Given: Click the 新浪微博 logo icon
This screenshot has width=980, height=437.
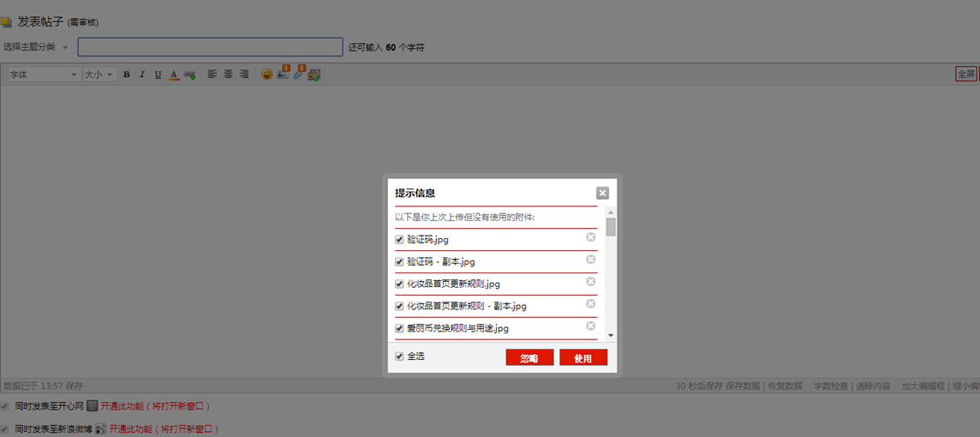Looking at the screenshot, I should coord(100,429).
